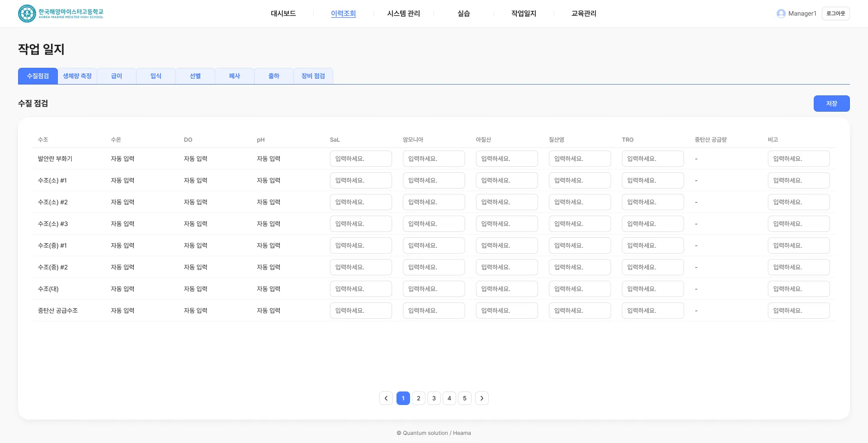This screenshot has width=868, height=443.
Task: Click 자동 입력 under pH for 수조(소) #3
Action: point(269,224)
